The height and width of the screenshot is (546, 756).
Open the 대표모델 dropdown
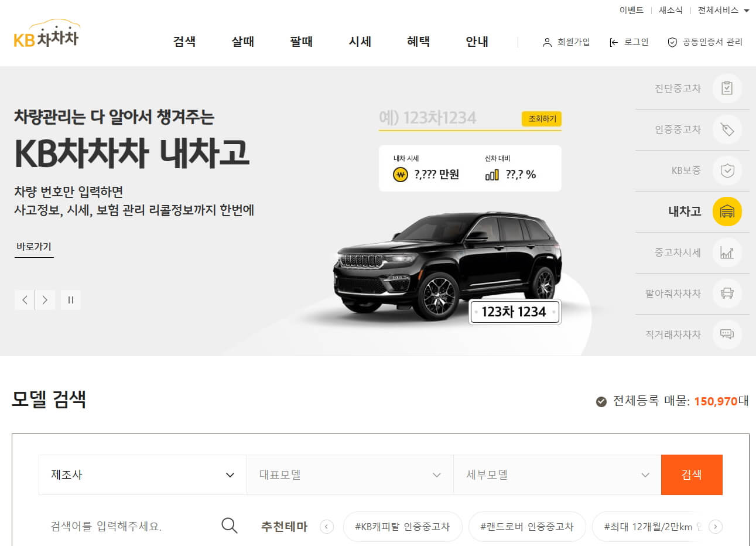350,475
